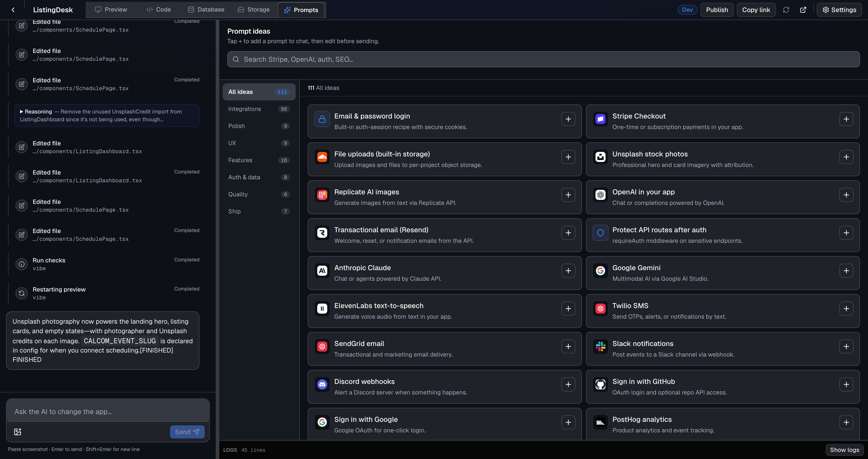The height and width of the screenshot is (459, 868).
Task: Click the ListingDesk project name
Action: [x=53, y=10]
